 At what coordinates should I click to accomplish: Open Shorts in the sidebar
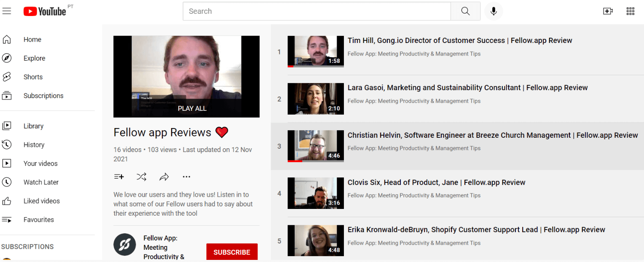coord(33,77)
